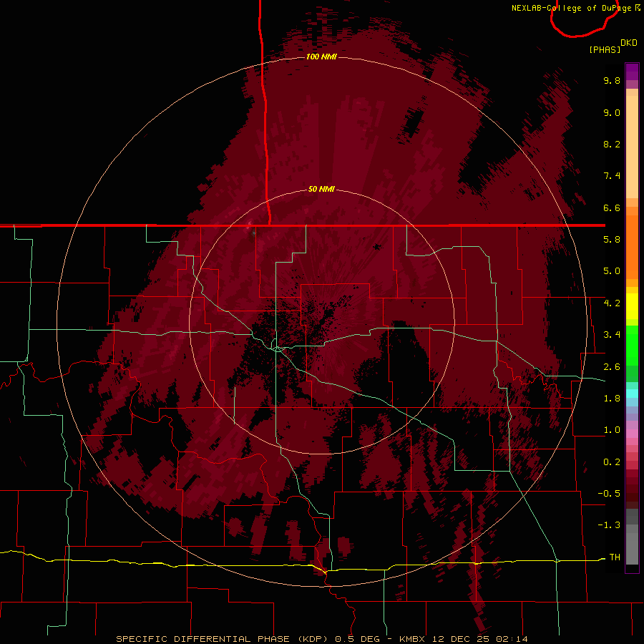The width and height of the screenshot is (644, 644).
Task: Click the -1.3 legend value
Action: [x=609, y=525]
